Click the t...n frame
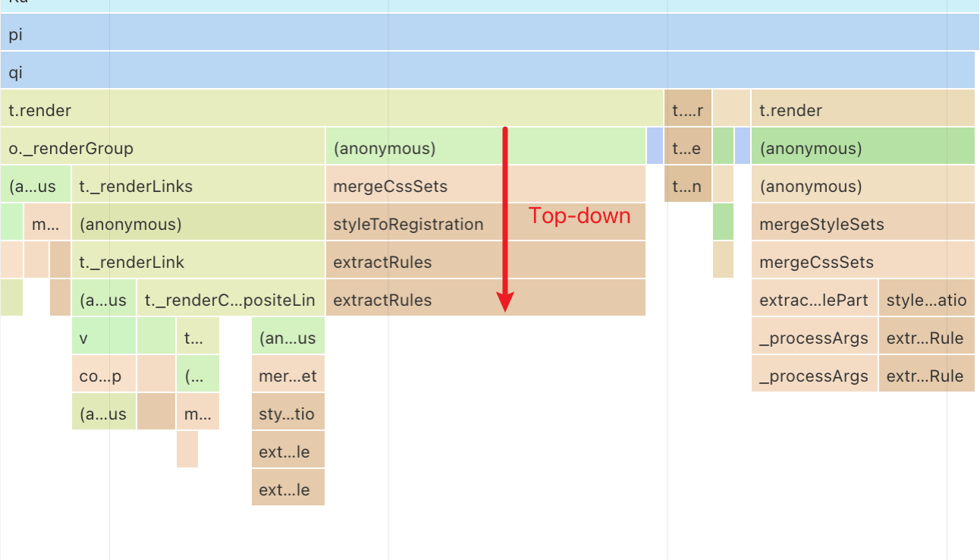Image resolution: width=980 pixels, height=560 pixels. coord(688,184)
